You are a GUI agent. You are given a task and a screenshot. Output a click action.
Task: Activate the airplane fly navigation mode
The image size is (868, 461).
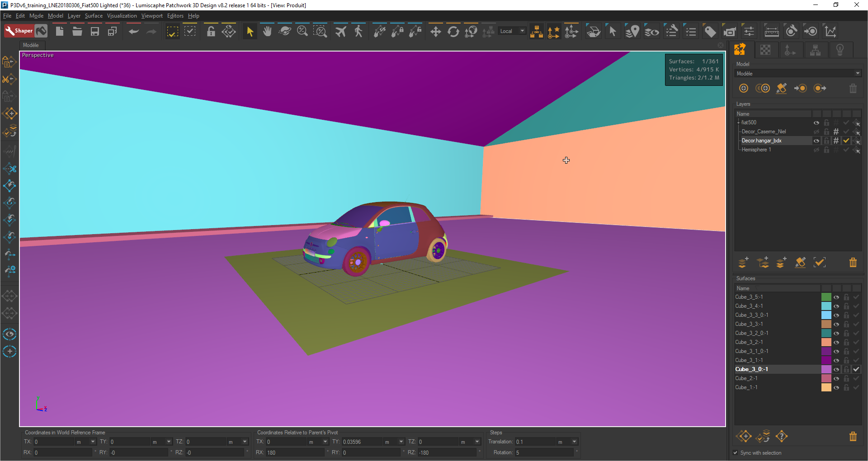click(x=341, y=31)
